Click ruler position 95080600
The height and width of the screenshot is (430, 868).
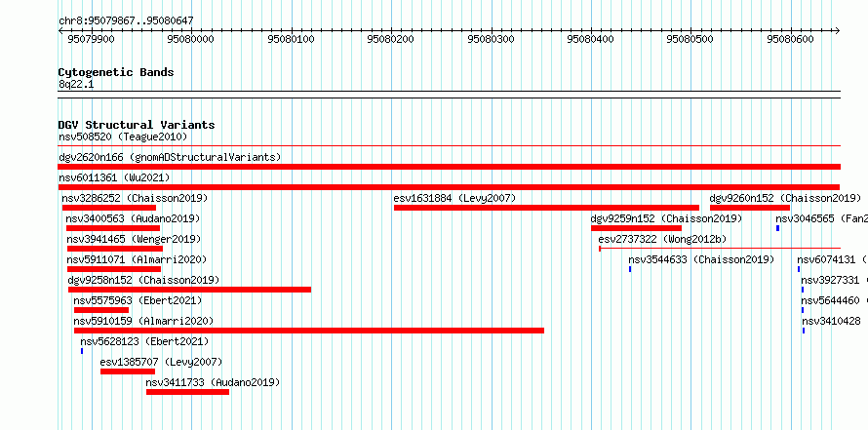(x=791, y=39)
